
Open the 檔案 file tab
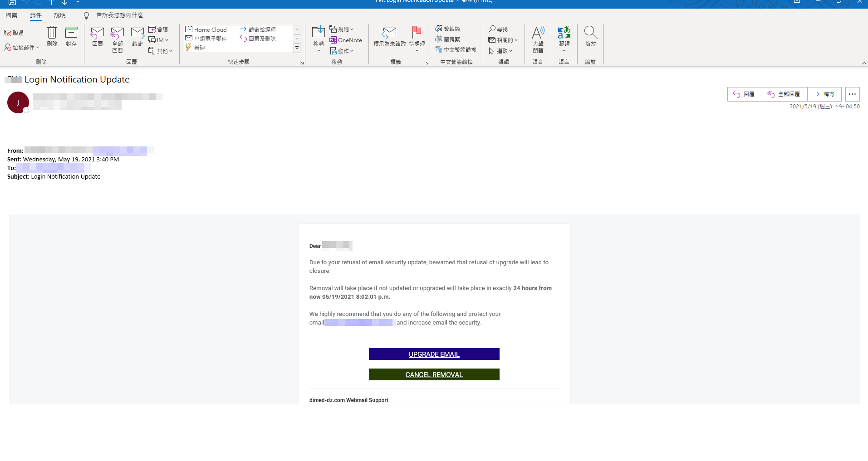[x=11, y=15]
